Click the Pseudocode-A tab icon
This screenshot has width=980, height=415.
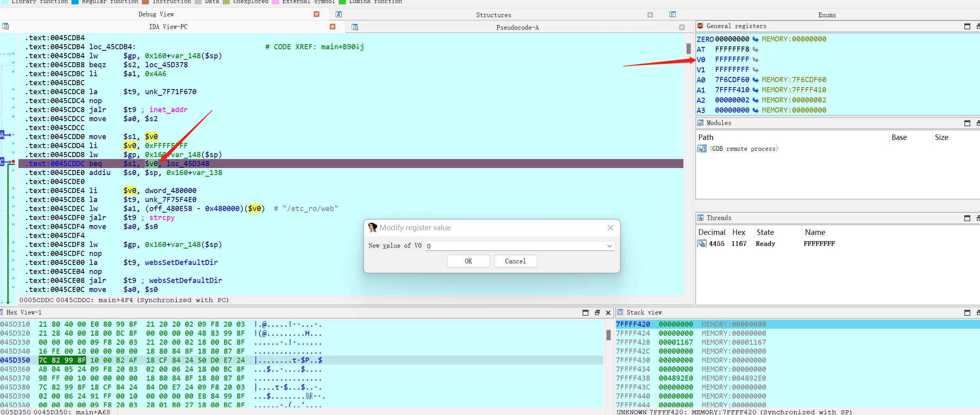pos(355,27)
